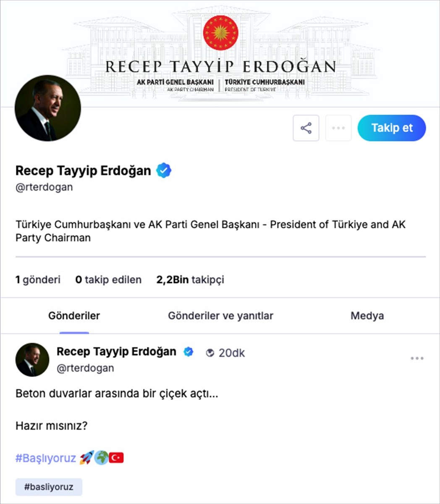Click the verified badge beside Recep Tayyip Erdoğan
The width and height of the screenshot is (440, 504).
164,170
